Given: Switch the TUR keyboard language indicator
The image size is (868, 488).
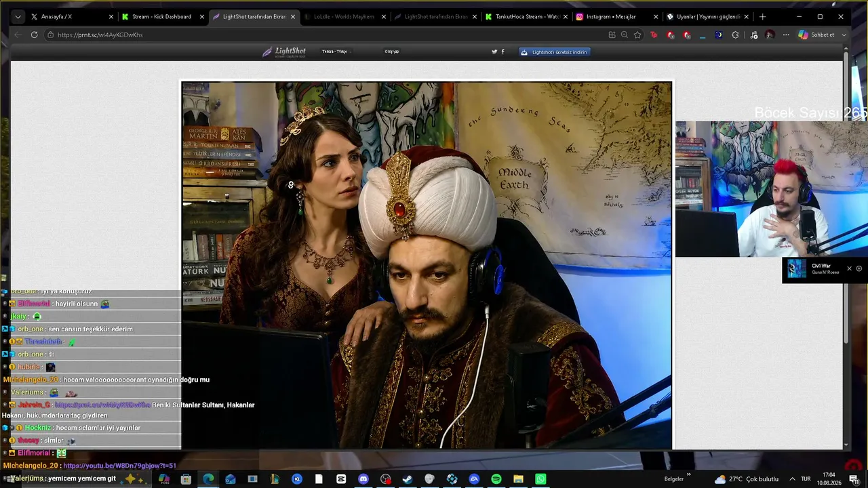Looking at the screenshot, I should point(806,479).
